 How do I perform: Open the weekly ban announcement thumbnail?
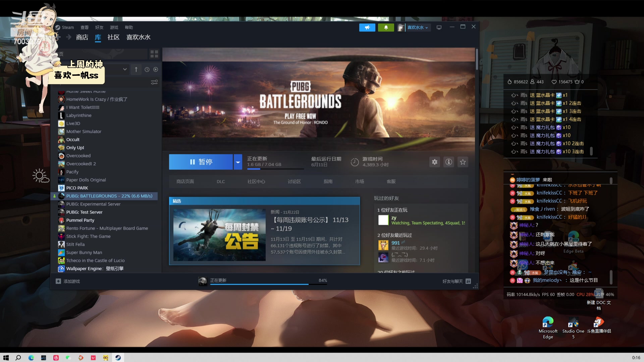tap(219, 235)
